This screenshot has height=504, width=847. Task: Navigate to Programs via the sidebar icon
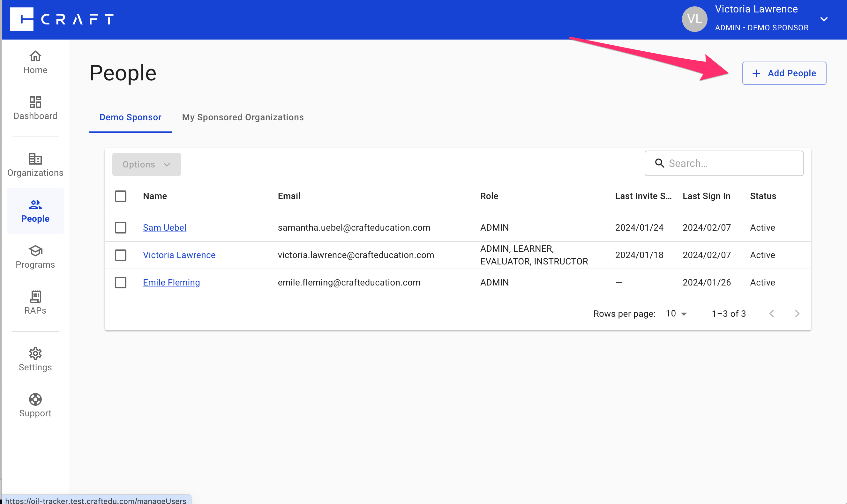(35, 257)
